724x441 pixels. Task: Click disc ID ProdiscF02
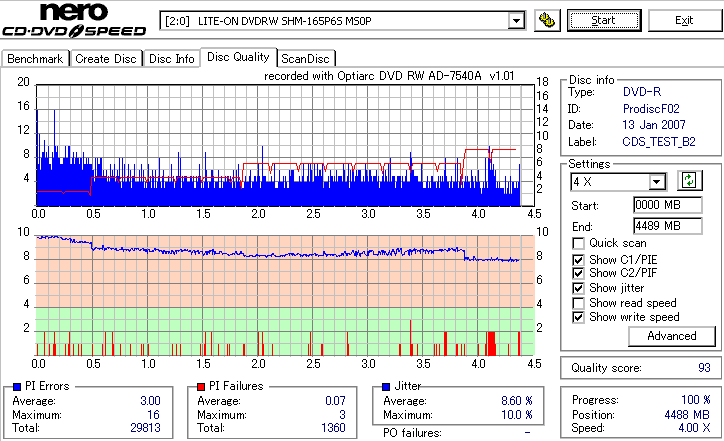tap(651, 109)
